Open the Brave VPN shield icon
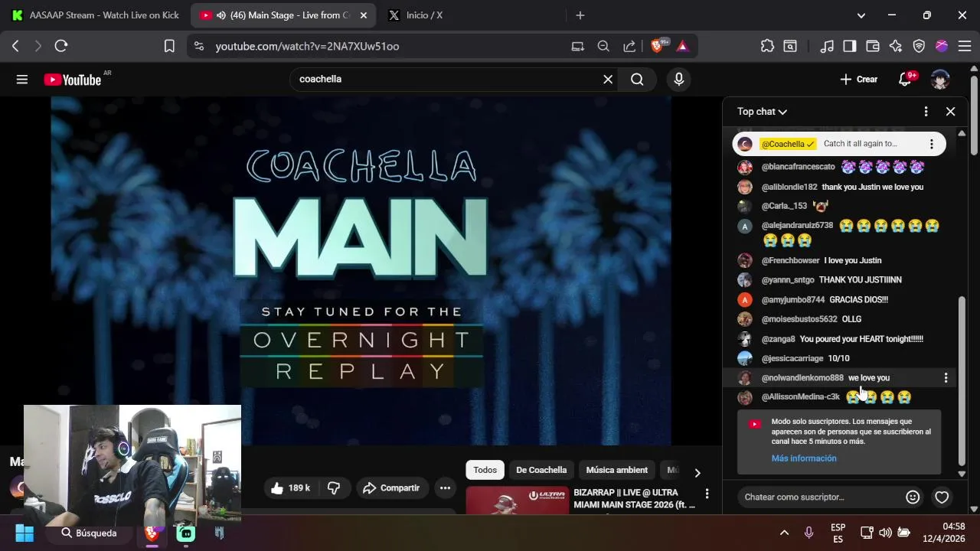Screen dimensions: 980x551 919,46
